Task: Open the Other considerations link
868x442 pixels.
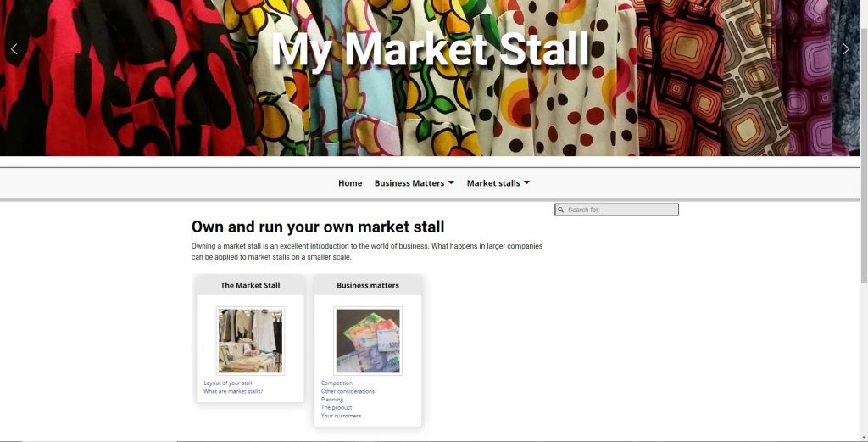Action: (348, 391)
